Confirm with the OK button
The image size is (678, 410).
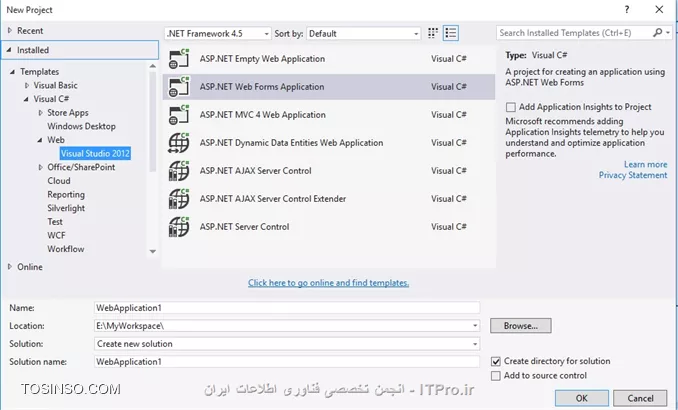tap(582, 398)
